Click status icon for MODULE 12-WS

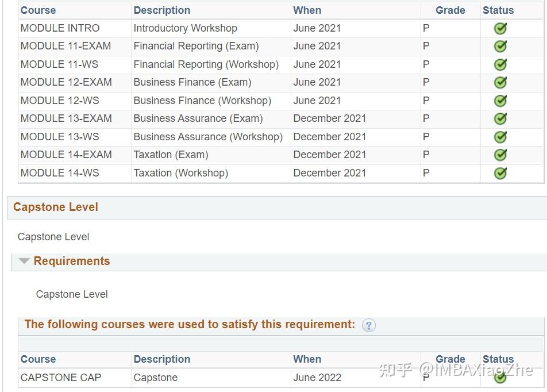(x=500, y=101)
